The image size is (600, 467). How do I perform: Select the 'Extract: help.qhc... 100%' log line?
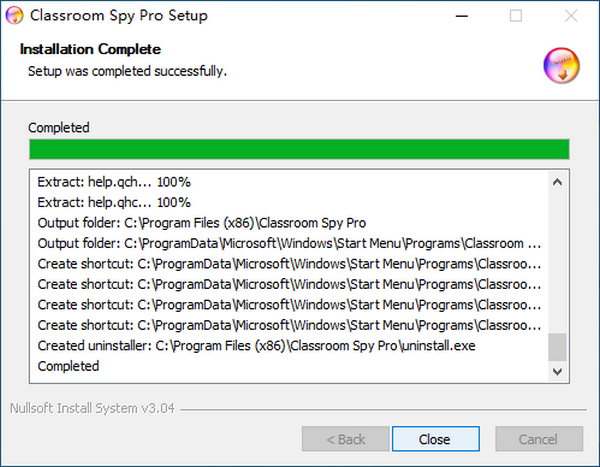[x=114, y=202]
